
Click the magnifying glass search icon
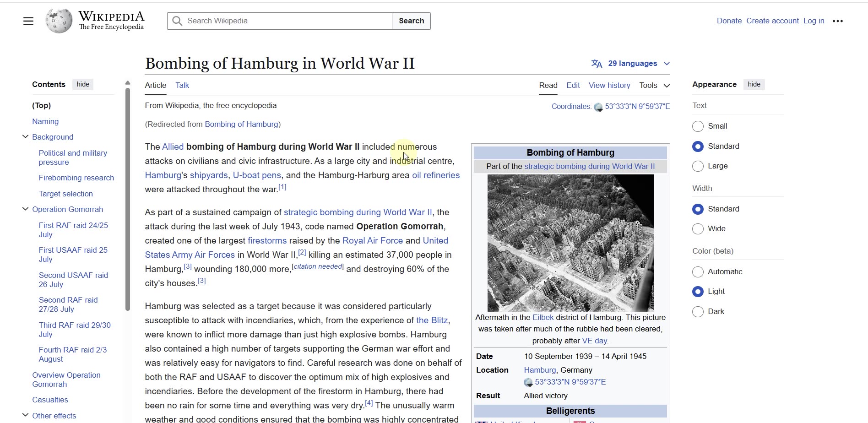(x=177, y=21)
